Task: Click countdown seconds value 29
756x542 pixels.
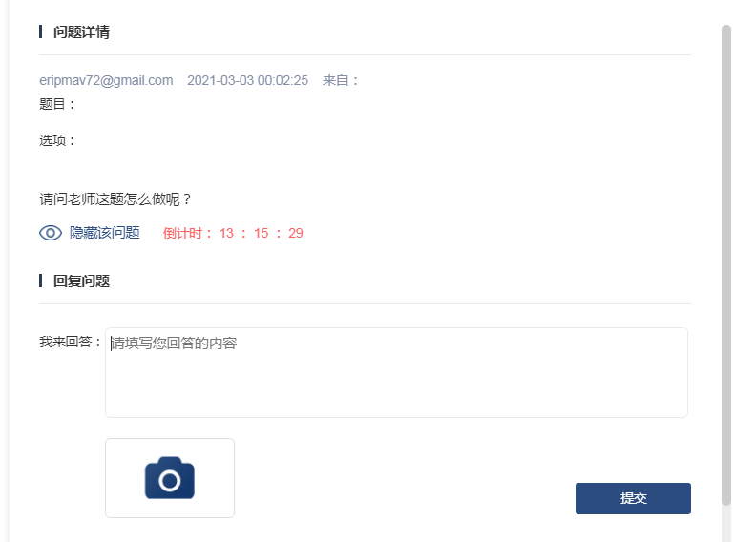Action: pyautogui.click(x=296, y=233)
